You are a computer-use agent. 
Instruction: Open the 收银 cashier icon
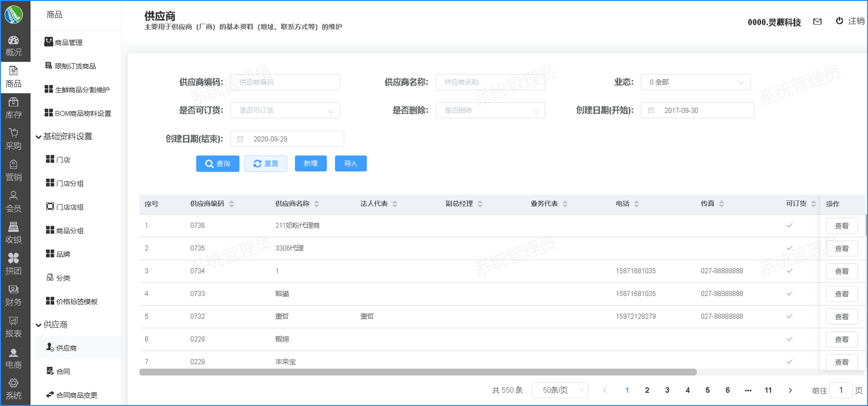click(x=14, y=227)
